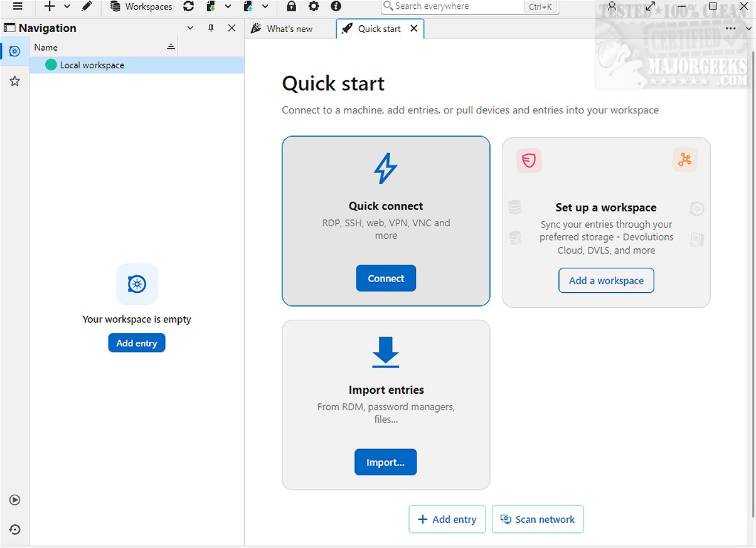Click the Name column sort indicator
This screenshot has width=756, height=548.
[171, 47]
